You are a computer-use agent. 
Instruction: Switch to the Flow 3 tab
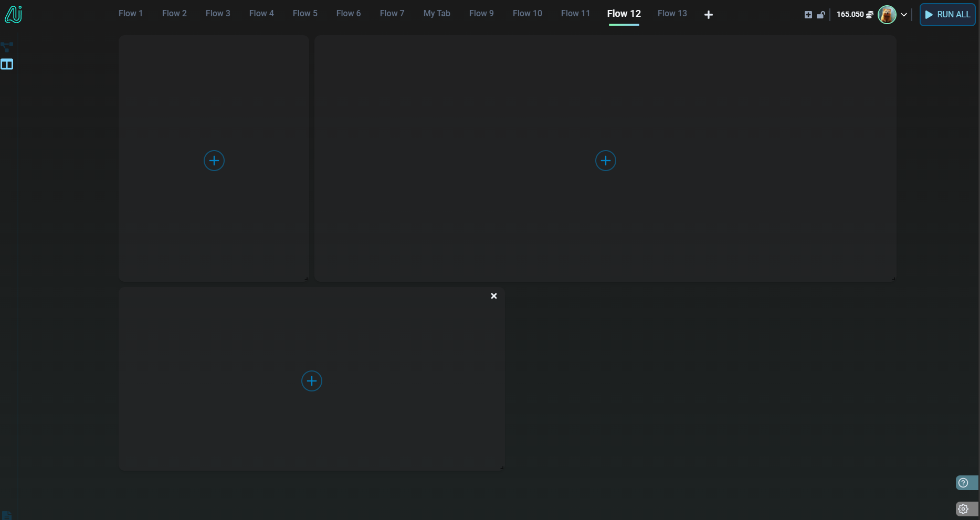pyautogui.click(x=218, y=14)
